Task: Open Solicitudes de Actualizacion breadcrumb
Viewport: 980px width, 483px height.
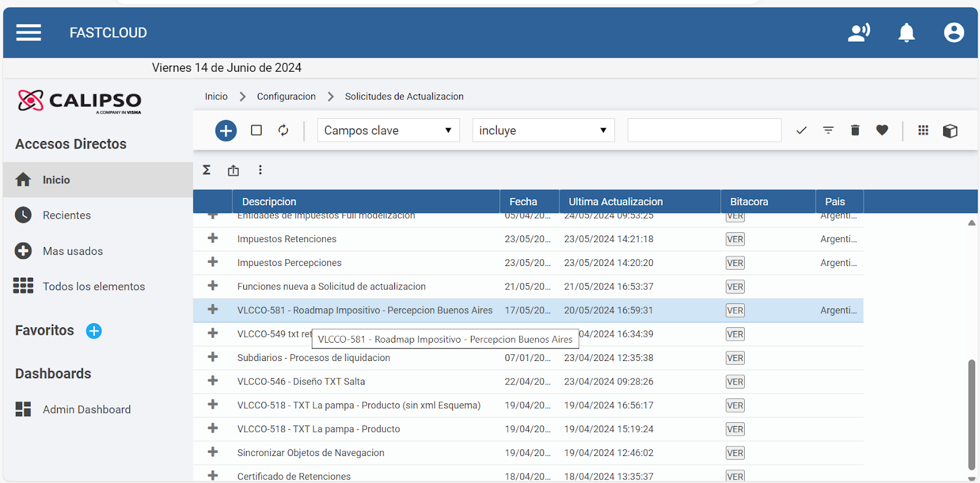Action: pos(404,96)
